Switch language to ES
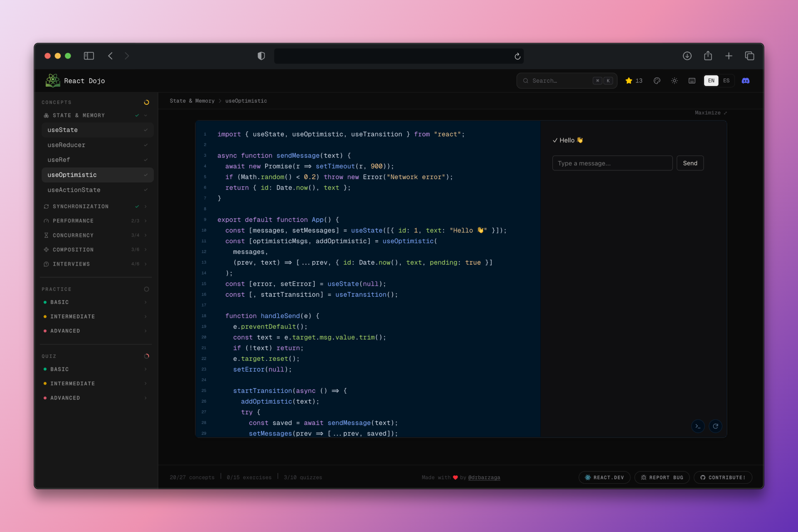Screen dimensions: 798x532 point(726,81)
